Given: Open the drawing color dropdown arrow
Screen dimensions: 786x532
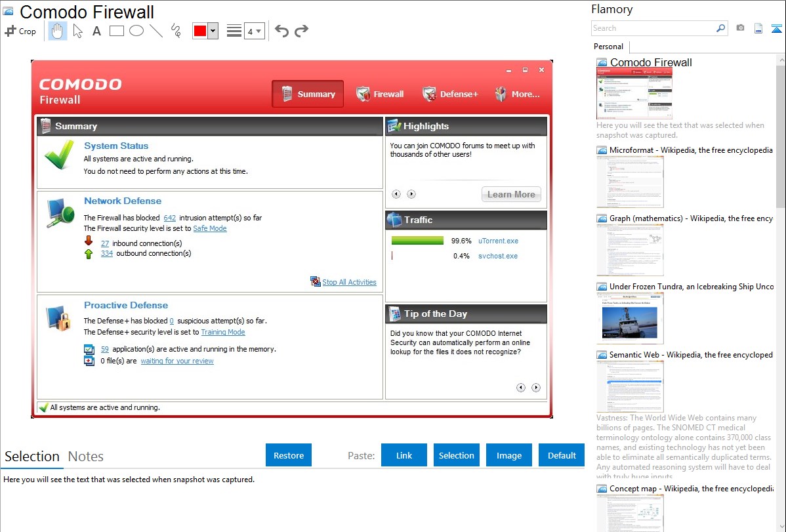Looking at the screenshot, I should pyautogui.click(x=213, y=31).
